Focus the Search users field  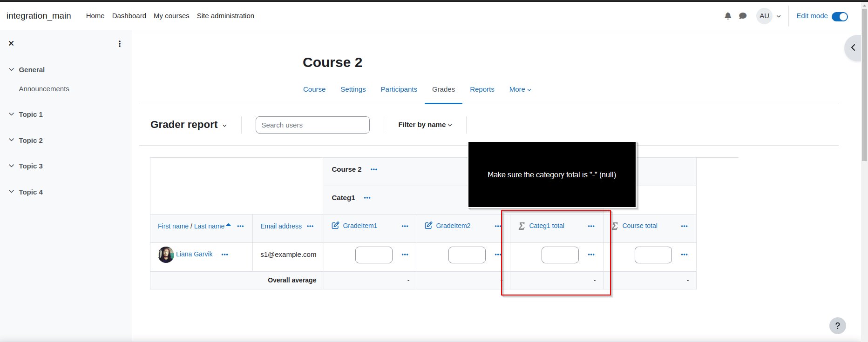312,125
